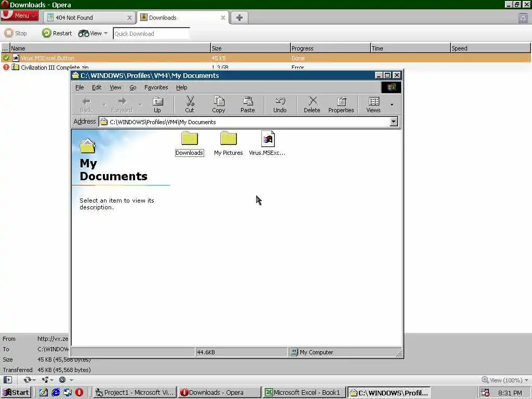Sort downloads by the Name column header
This screenshot has width=532, height=399.
(x=110, y=48)
